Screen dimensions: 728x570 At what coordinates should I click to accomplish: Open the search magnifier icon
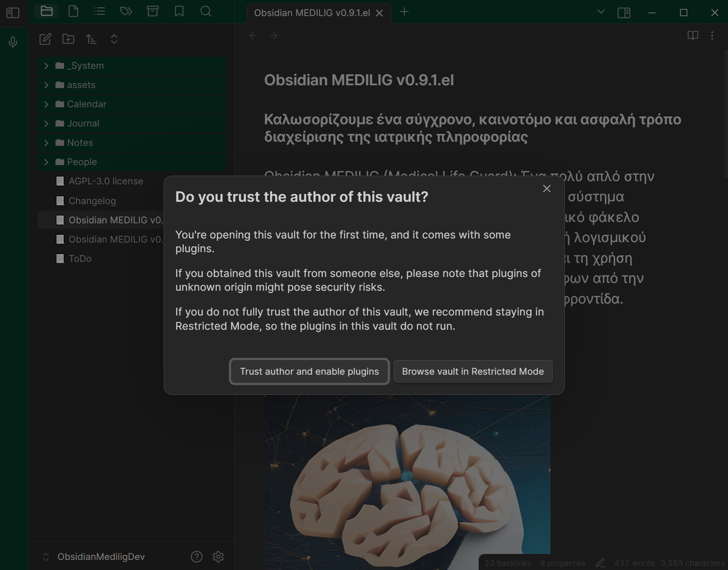tap(206, 11)
